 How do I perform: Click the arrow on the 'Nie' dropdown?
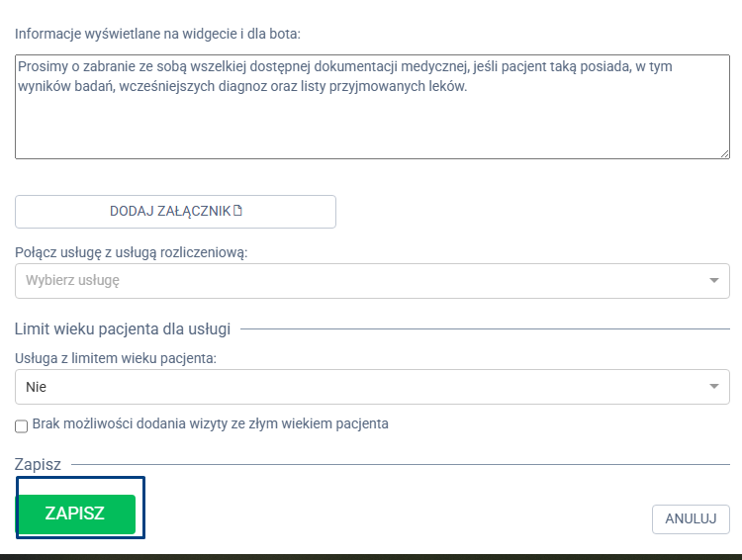(714, 387)
